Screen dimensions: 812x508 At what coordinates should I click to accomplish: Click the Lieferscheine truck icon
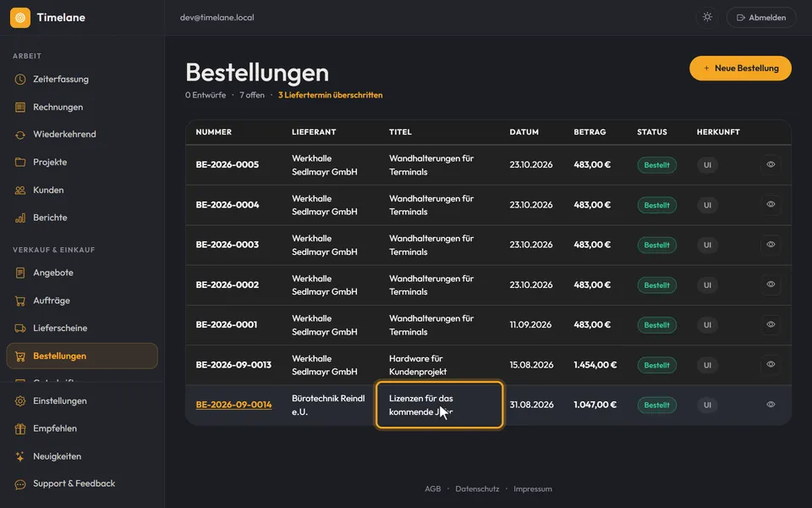click(x=20, y=329)
